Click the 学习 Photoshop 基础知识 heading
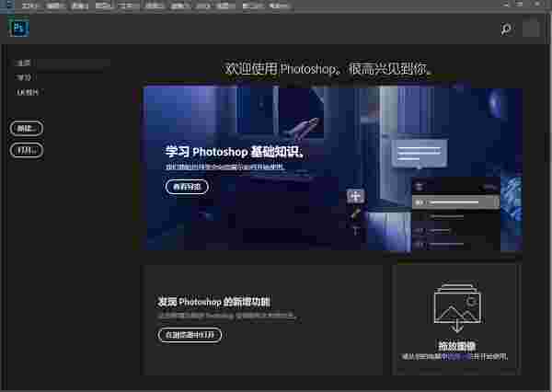Screen dimensions: 552x392 (x=234, y=152)
